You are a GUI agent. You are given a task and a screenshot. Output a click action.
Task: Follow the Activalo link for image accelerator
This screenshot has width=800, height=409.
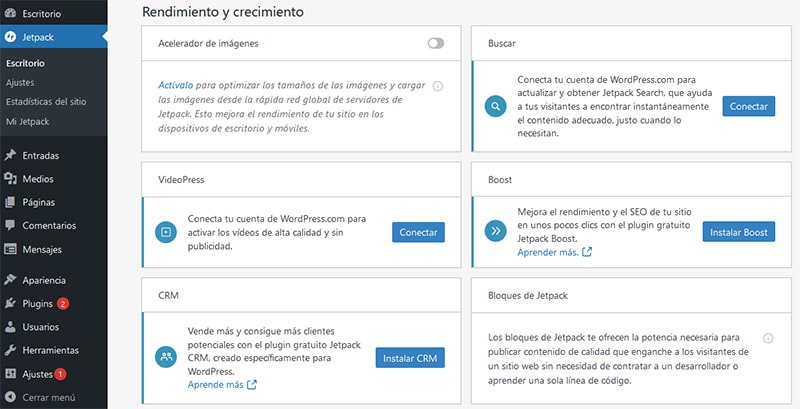tap(175, 86)
